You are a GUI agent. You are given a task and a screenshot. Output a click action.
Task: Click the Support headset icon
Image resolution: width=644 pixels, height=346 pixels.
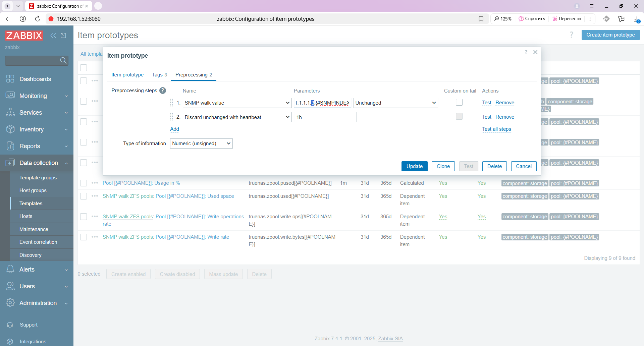click(x=10, y=325)
